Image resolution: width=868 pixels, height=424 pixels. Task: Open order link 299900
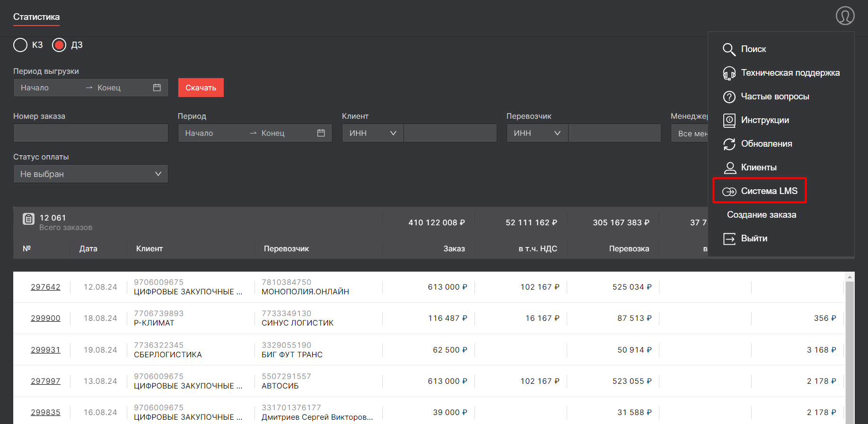(x=45, y=318)
